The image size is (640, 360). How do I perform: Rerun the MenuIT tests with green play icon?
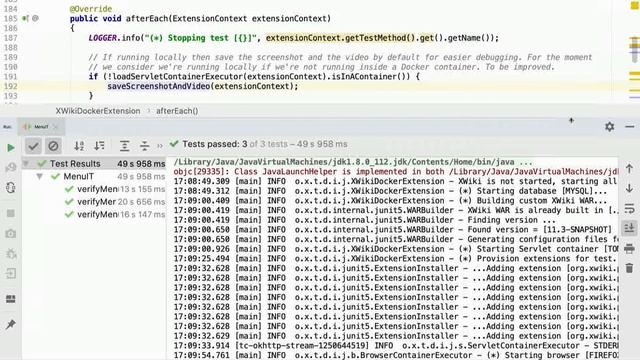point(11,148)
